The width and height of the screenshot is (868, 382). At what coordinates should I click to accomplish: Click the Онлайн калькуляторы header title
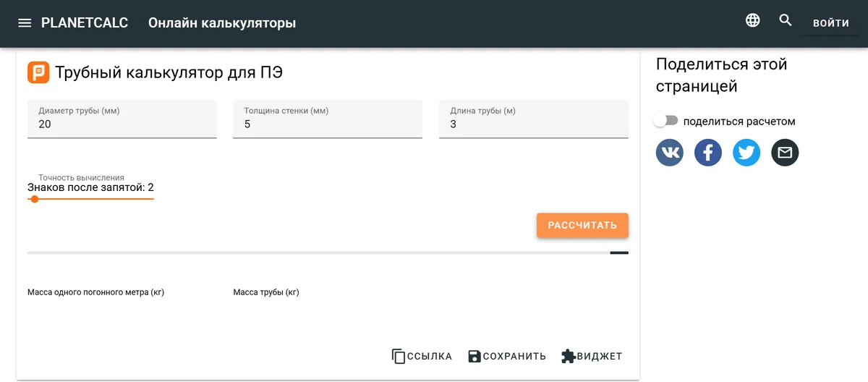click(222, 23)
